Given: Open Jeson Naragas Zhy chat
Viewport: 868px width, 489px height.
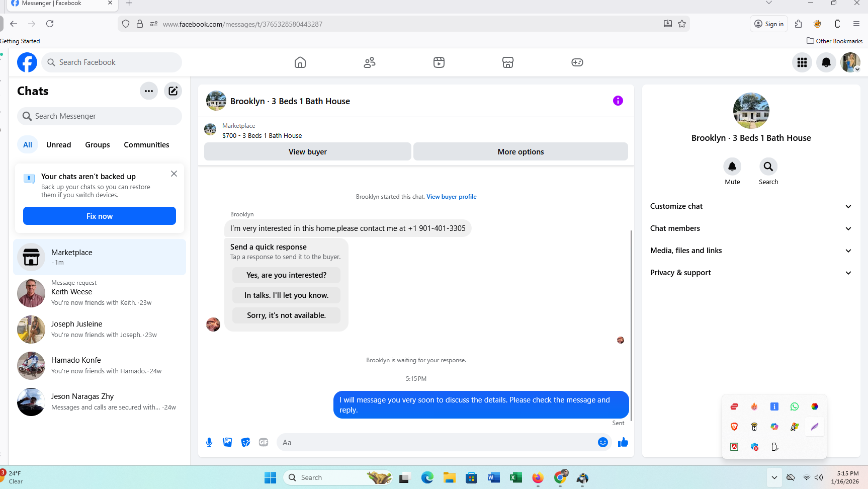Looking at the screenshot, I should point(100,402).
